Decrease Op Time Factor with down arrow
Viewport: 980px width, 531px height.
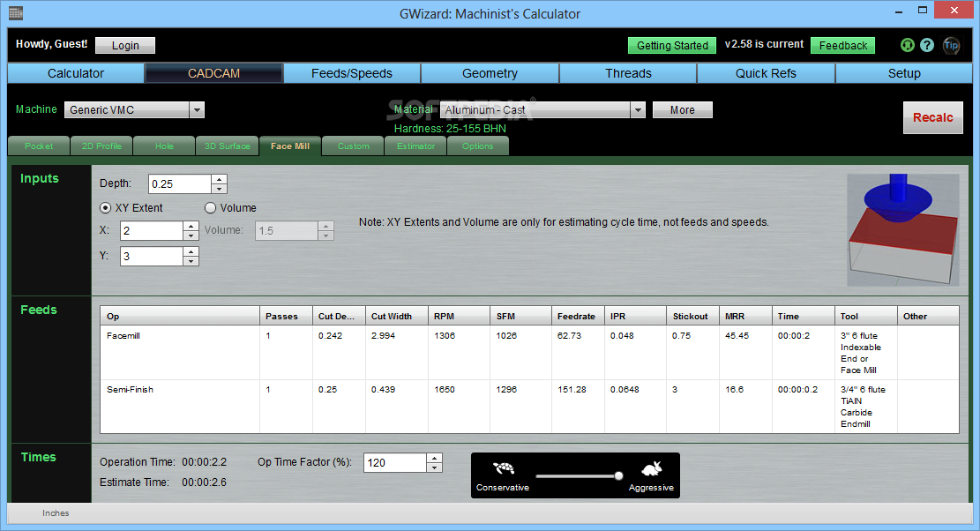(434, 467)
